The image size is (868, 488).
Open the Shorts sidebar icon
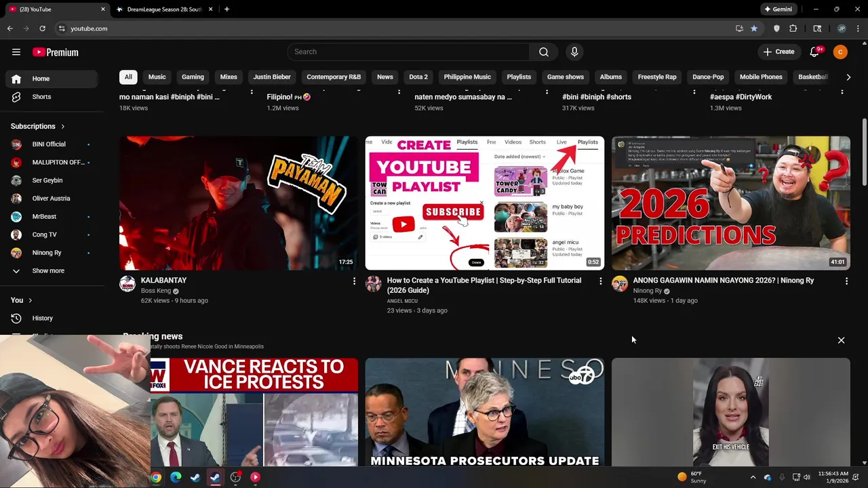(16, 97)
